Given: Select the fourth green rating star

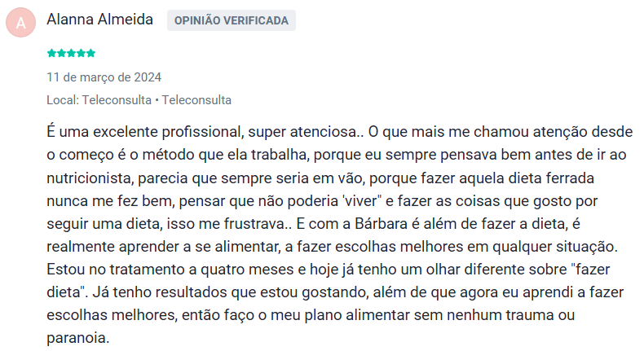Looking at the screenshot, I should [81, 54].
